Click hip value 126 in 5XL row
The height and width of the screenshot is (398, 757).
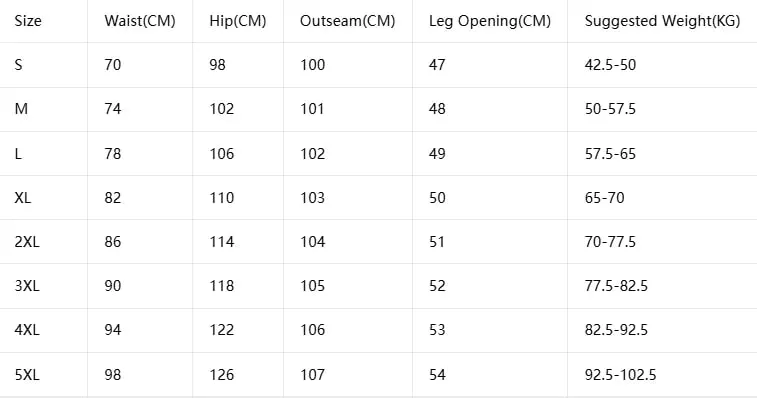coord(222,374)
